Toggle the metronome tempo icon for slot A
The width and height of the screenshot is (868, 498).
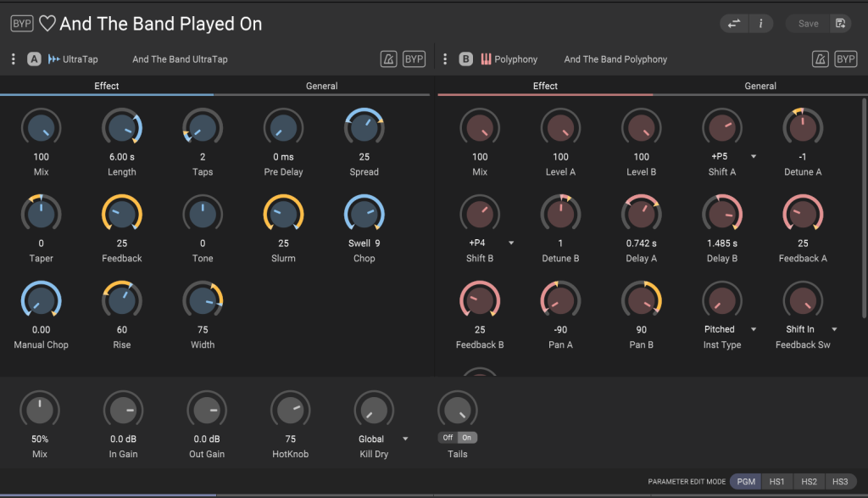pos(388,59)
